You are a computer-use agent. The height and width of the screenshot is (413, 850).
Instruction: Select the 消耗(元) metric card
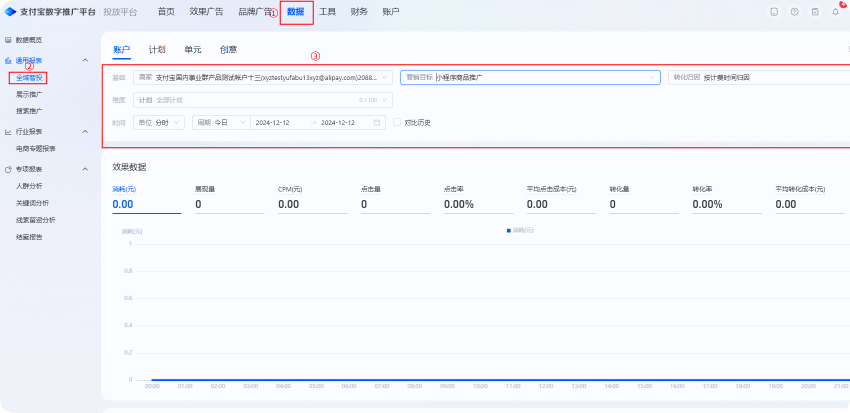[147, 199]
